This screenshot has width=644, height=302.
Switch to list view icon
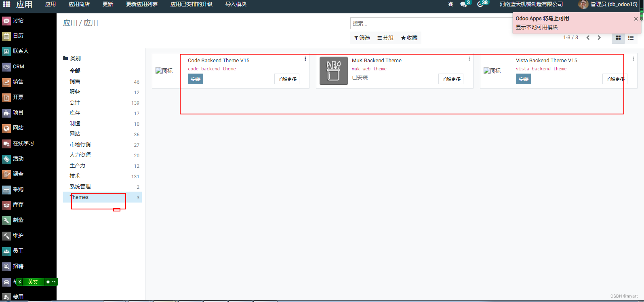(x=631, y=38)
